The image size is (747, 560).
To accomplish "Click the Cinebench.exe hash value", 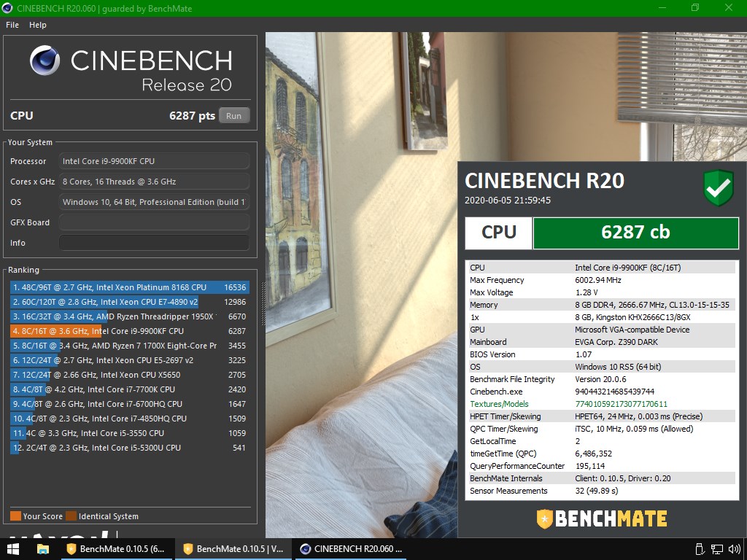I will pos(614,392).
